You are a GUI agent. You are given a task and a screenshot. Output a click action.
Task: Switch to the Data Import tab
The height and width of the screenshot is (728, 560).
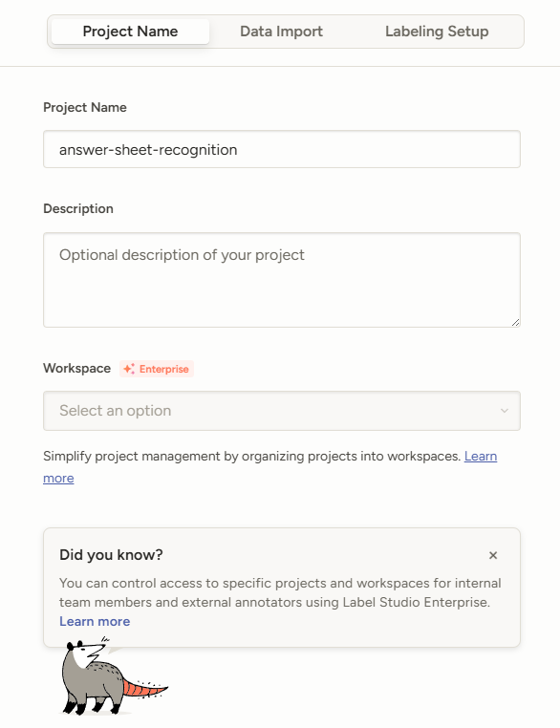pyautogui.click(x=281, y=32)
